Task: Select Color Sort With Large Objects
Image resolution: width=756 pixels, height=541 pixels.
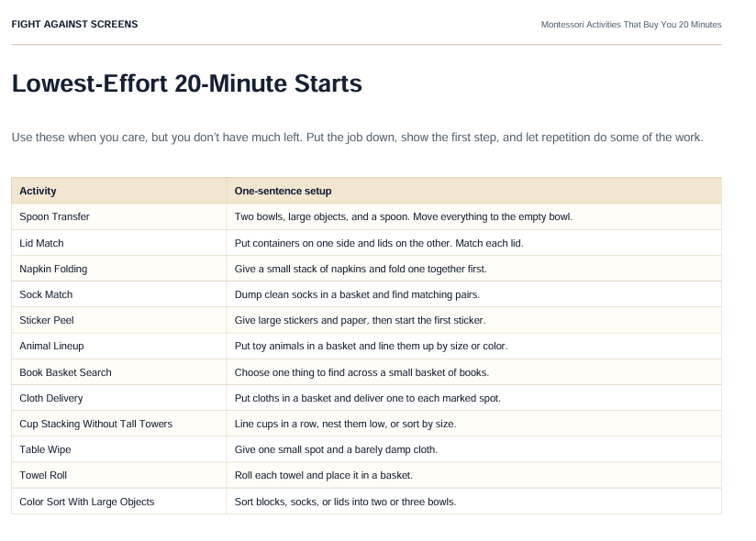Action: (87, 502)
